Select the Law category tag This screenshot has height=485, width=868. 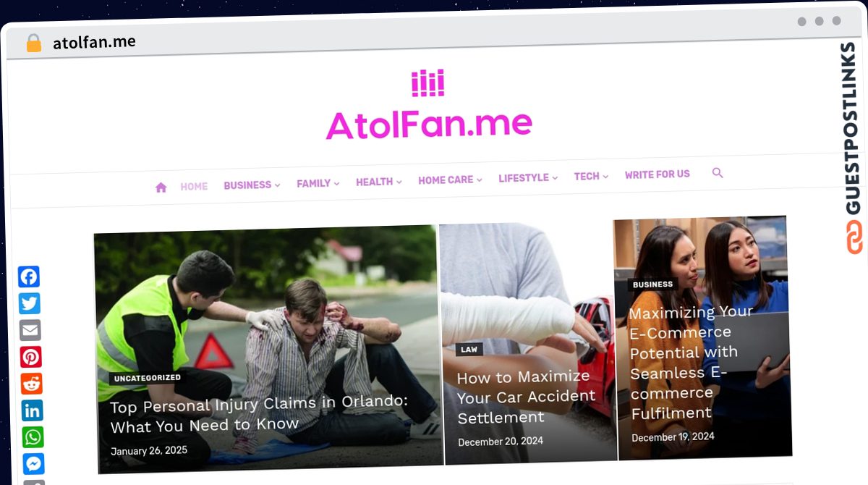pyautogui.click(x=469, y=349)
